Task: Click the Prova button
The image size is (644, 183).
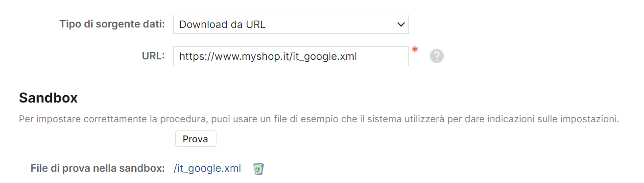Action: 195,139
